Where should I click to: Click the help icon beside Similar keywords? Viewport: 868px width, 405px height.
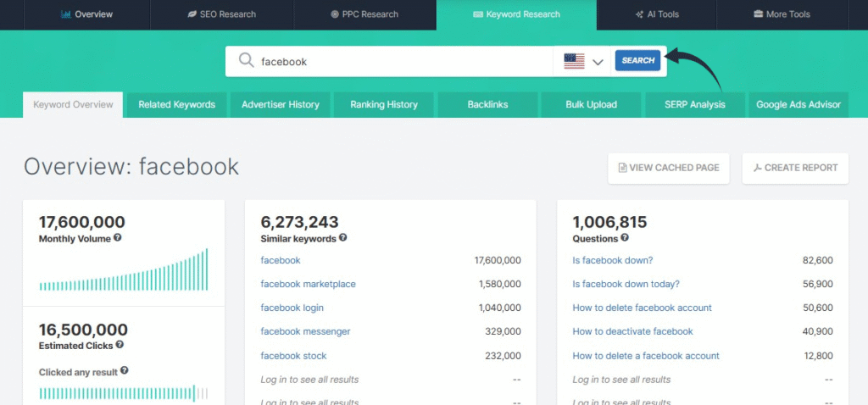pyautogui.click(x=342, y=238)
